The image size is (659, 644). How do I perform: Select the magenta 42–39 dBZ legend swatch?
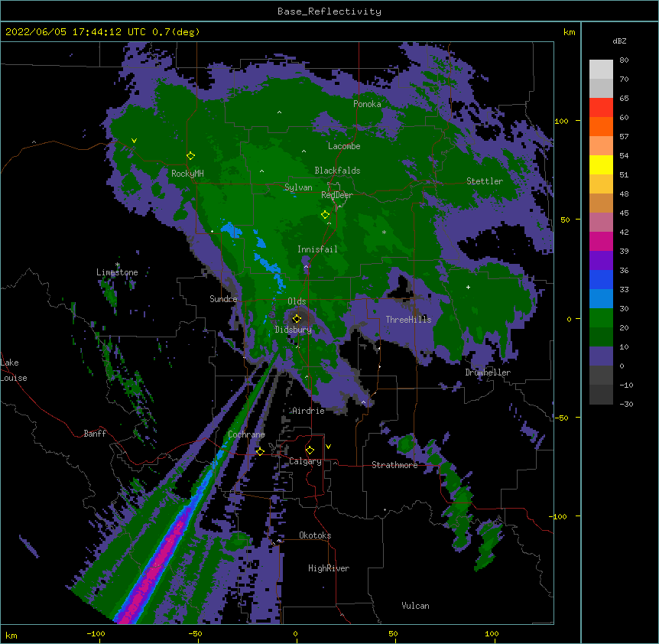[x=601, y=241]
